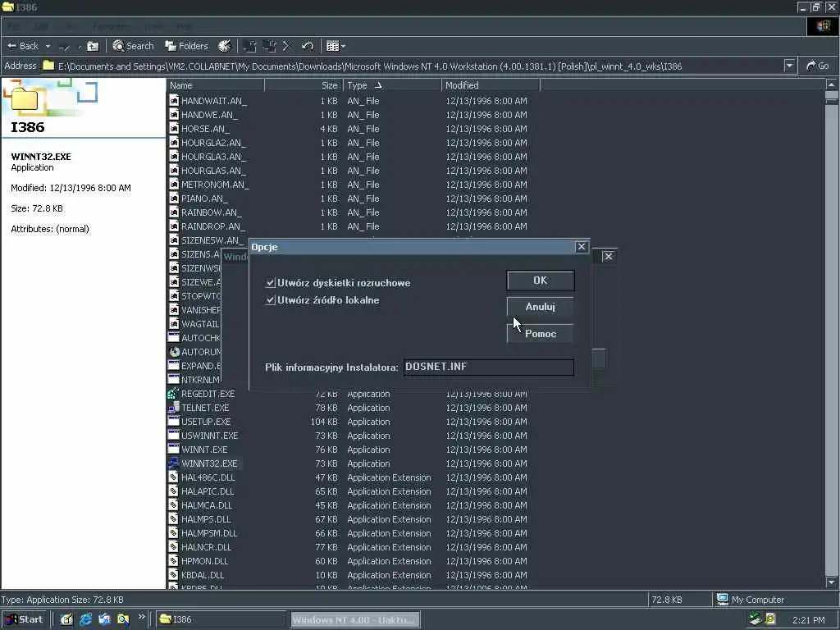Image resolution: width=840 pixels, height=630 pixels.
Task: Open the History pane icon
Action: (224, 46)
